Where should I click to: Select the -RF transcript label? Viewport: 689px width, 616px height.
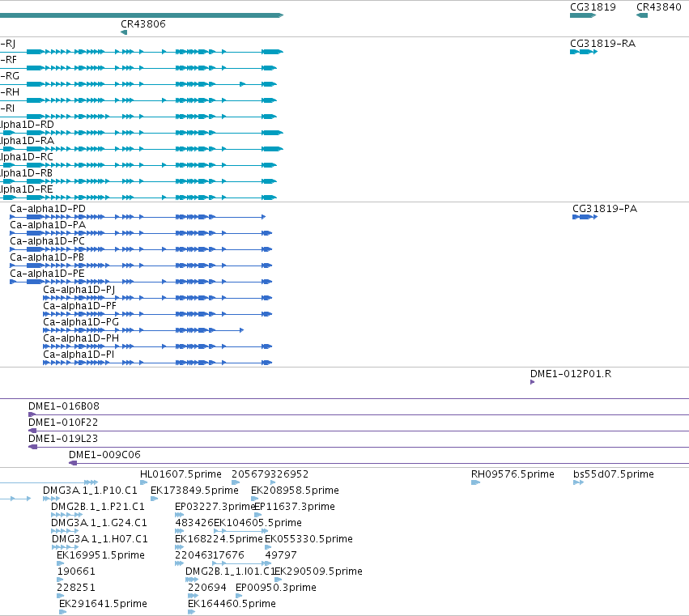(x=8, y=60)
